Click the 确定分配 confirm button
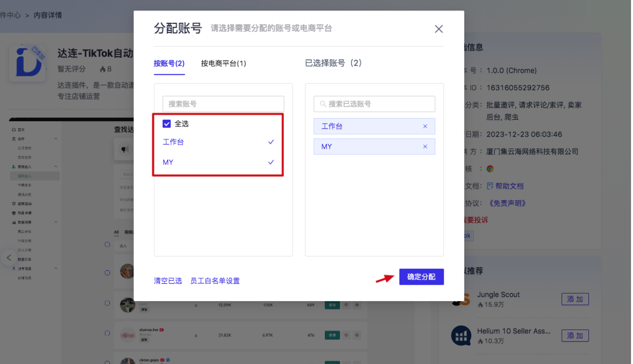Image resolution: width=633 pixels, height=364 pixels. (x=421, y=277)
